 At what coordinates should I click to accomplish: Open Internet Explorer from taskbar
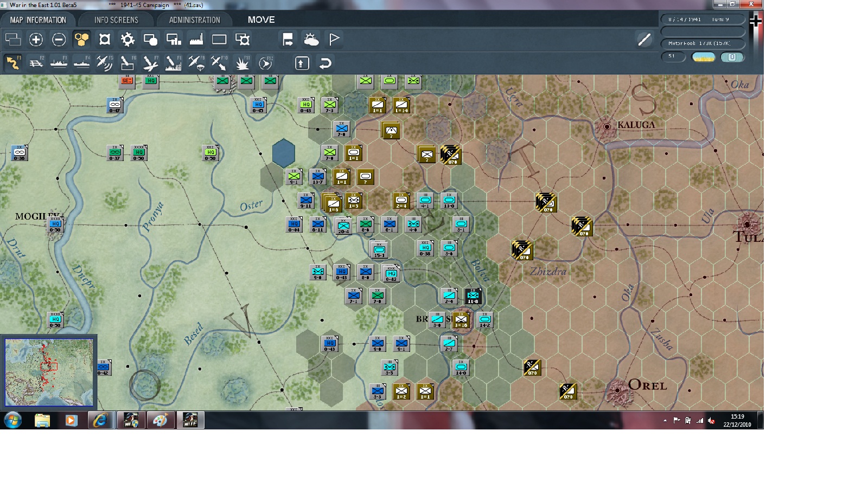pos(100,420)
